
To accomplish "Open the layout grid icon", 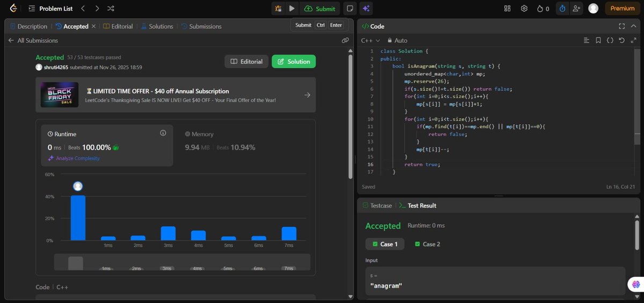I will [508, 9].
